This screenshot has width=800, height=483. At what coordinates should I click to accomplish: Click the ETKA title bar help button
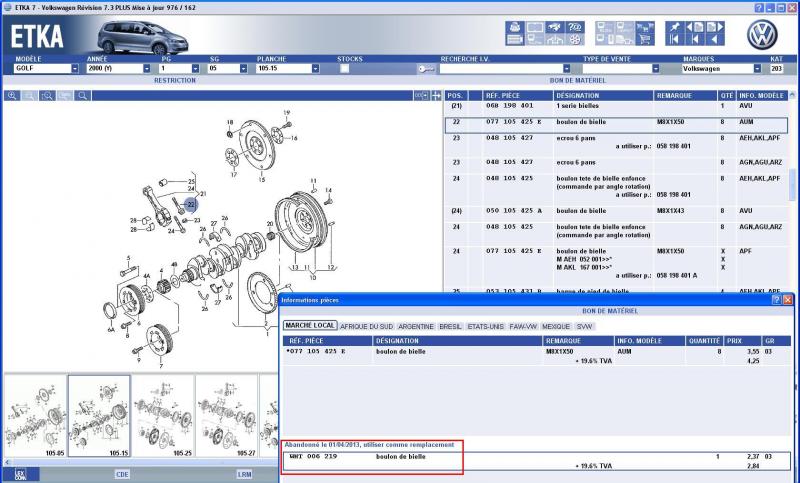pos(759,8)
